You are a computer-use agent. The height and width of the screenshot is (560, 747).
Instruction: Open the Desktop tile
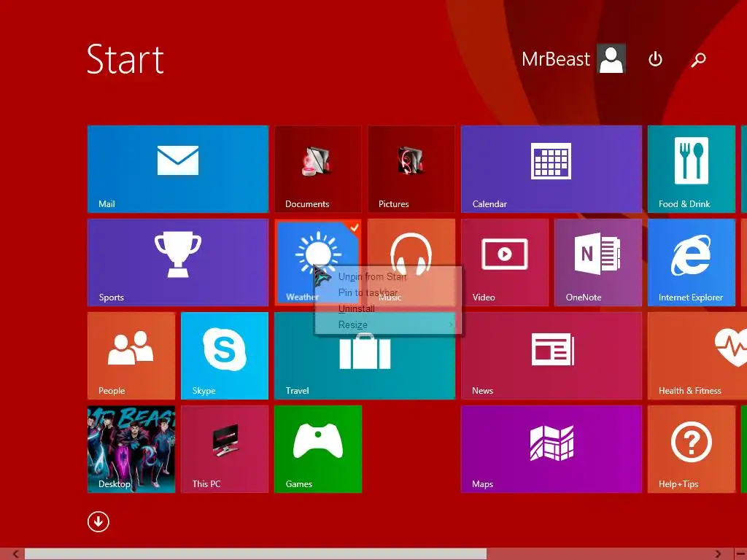tap(131, 448)
